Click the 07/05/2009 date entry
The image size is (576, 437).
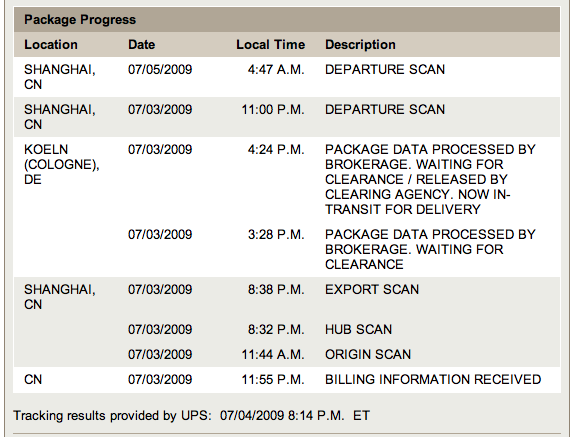pos(160,69)
